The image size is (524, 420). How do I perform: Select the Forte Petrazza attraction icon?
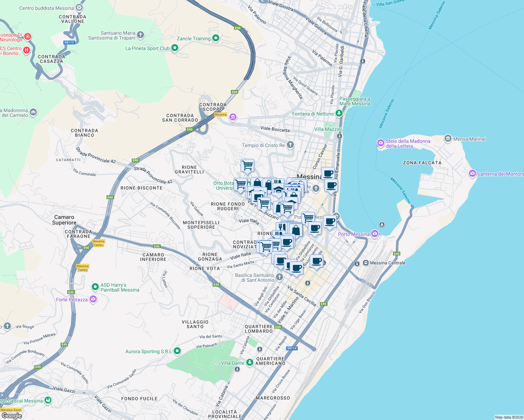(93, 299)
